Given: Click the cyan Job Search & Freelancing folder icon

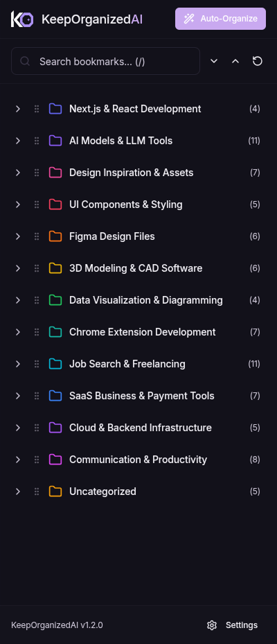Looking at the screenshot, I should [x=55, y=364].
